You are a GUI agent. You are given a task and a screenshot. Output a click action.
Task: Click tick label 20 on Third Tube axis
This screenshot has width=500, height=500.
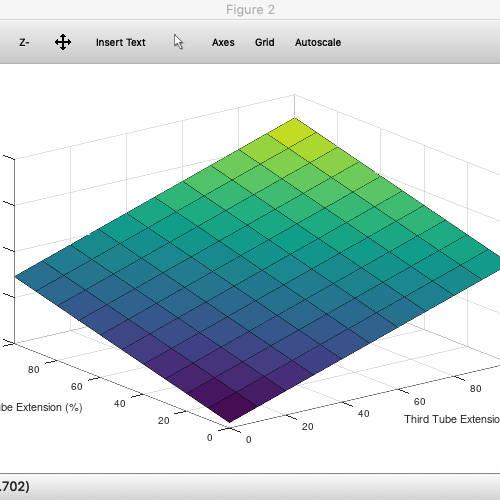pos(307,426)
